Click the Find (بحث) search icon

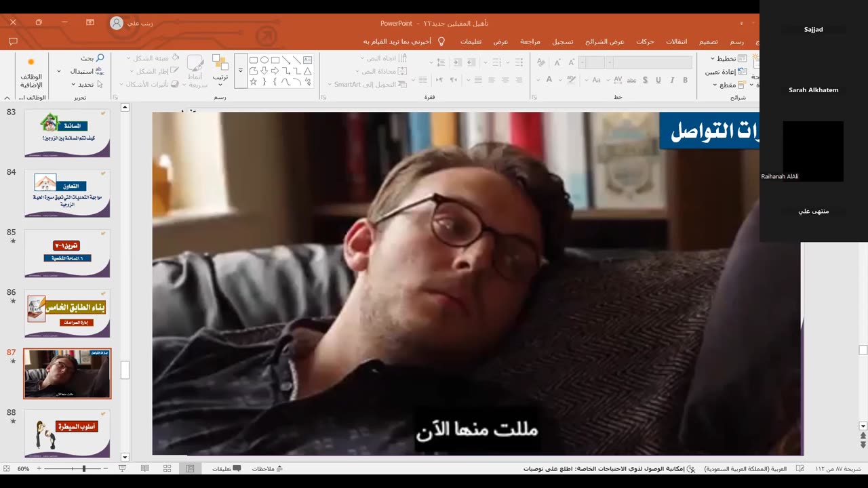pos(100,58)
